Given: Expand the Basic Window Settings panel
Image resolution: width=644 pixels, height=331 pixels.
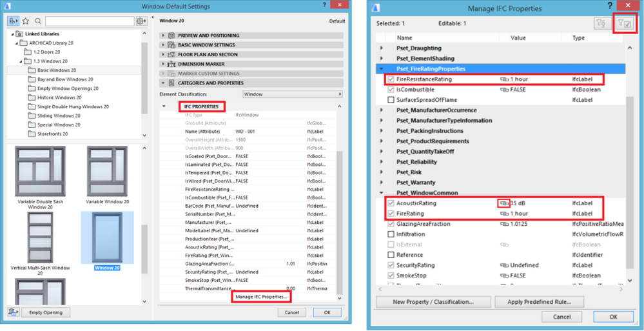Looking at the screenshot, I should tap(164, 45).
